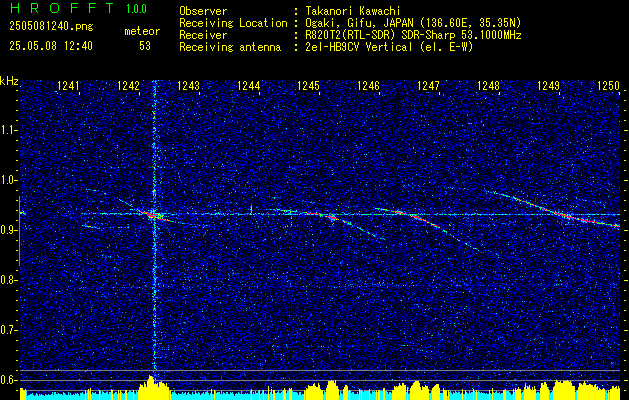
Task: Click the 1249 time marker
Action: (548, 85)
